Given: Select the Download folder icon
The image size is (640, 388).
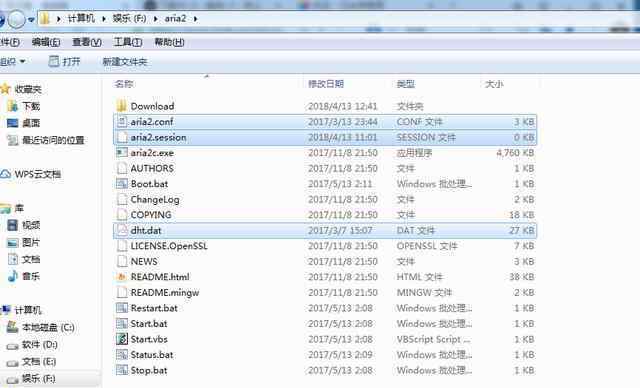Looking at the screenshot, I should [x=122, y=106].
